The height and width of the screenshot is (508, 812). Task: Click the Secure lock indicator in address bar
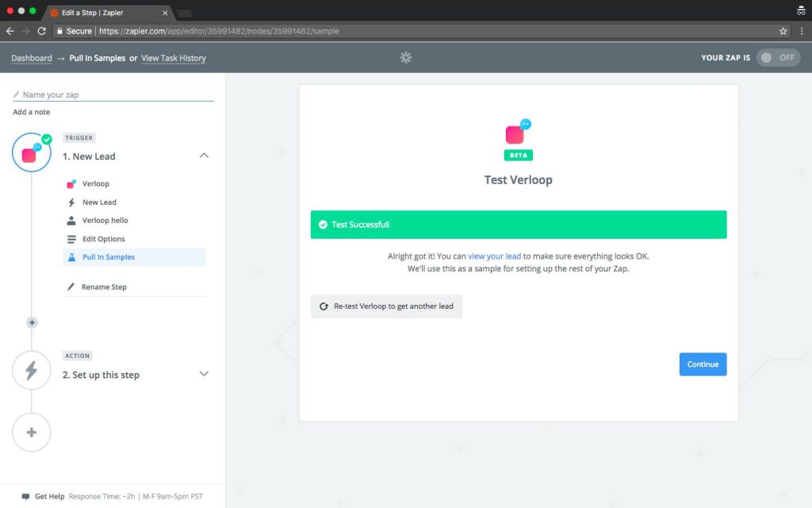(x=74, y=31)
